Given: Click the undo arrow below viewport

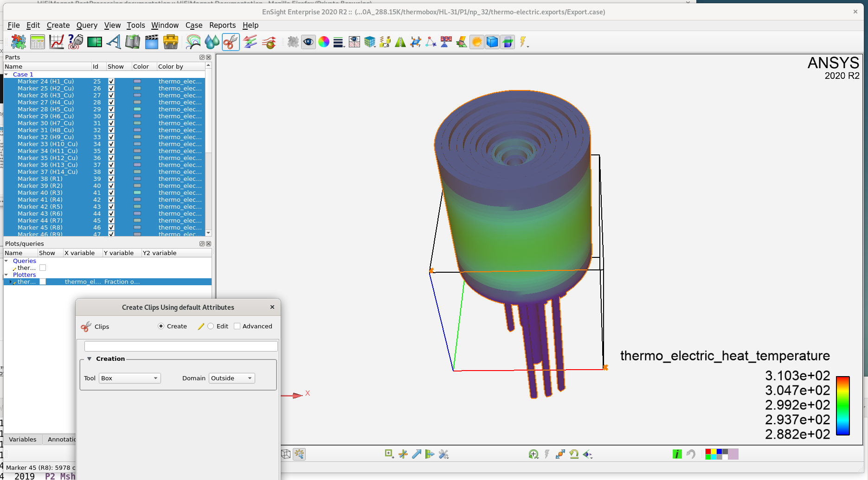Looking at the screenshot, I should [x=691, y=454].
